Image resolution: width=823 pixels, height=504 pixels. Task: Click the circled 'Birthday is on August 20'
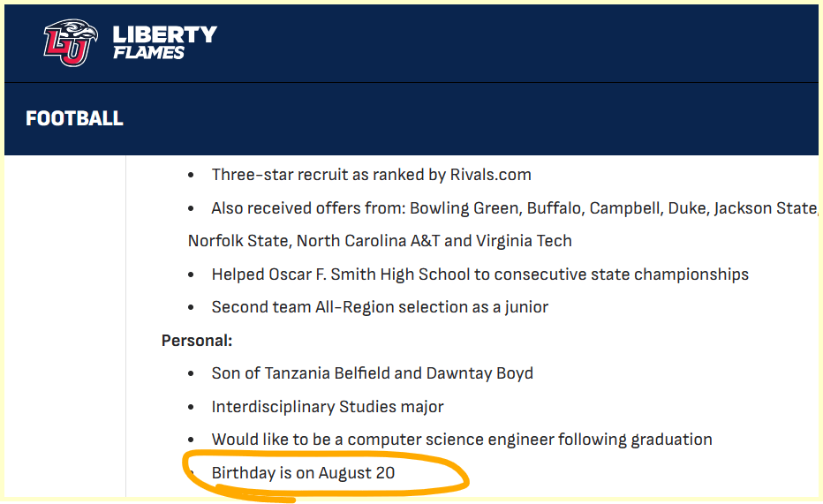(303, 473)
